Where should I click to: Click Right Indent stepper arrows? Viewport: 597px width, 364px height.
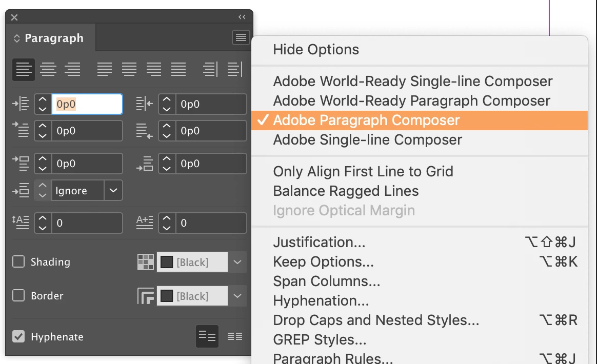pos(167,104)
